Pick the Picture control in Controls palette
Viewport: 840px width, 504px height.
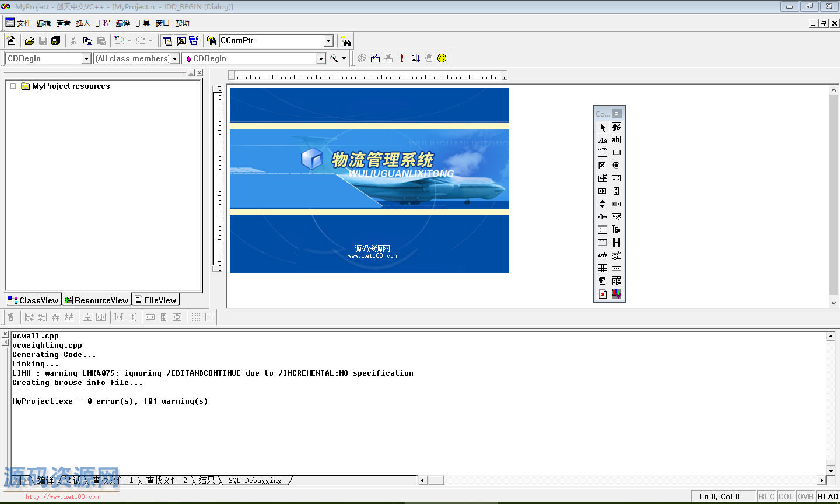pyautogui.click(x=617, y=127)
